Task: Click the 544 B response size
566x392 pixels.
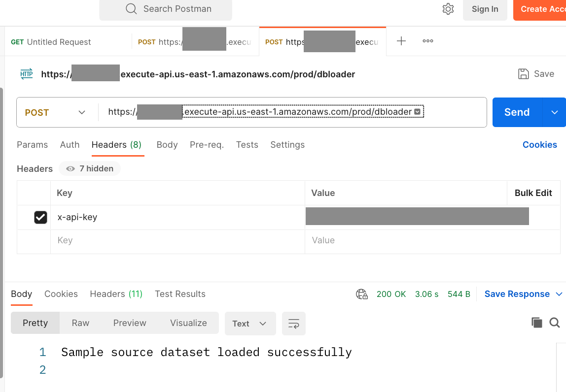Action: pyautogui.click(x=459, y=294)
